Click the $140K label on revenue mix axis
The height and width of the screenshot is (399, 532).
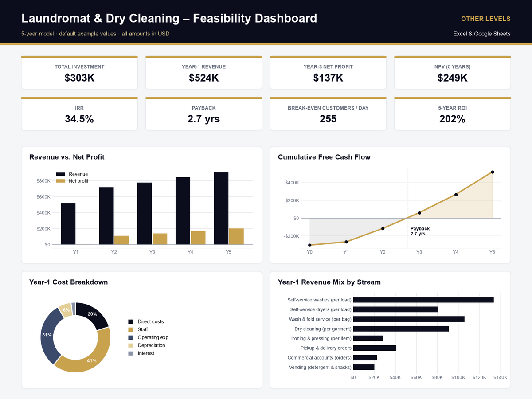point(500,377)
